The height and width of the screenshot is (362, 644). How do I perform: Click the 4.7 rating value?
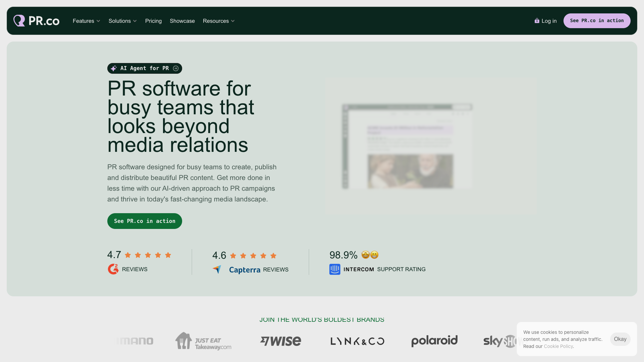click(114, 255)
